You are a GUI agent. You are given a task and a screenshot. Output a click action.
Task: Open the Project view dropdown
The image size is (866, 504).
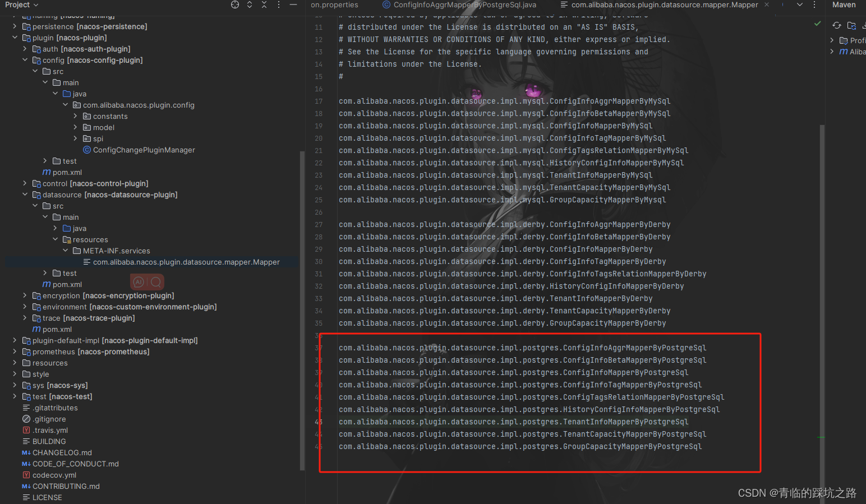(x=22, y=4)
